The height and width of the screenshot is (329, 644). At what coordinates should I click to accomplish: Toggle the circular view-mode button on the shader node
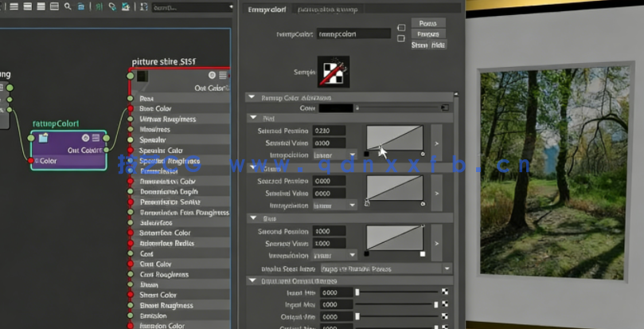(213, 76)
